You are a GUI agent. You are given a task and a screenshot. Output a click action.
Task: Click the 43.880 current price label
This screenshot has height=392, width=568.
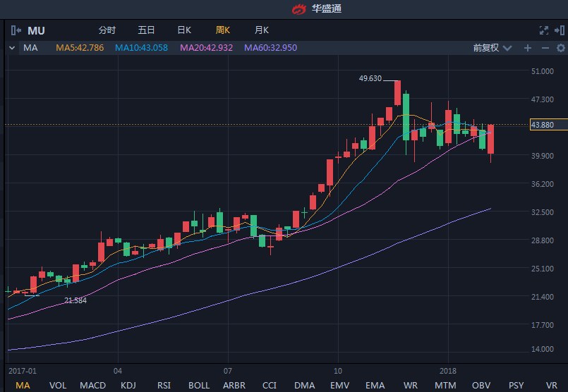coord(542,125)
